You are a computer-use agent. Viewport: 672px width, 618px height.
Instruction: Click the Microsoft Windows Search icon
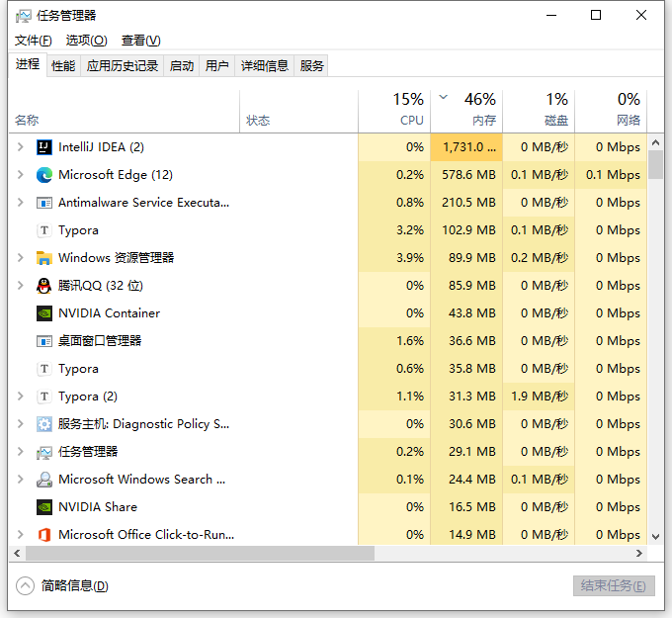[x=44, y=480]
